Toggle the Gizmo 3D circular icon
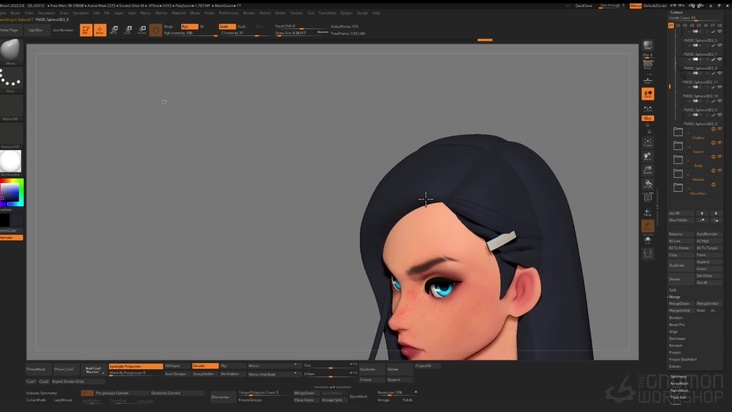The width and height of the screenshot is (732, 412). tap(156, 30)
